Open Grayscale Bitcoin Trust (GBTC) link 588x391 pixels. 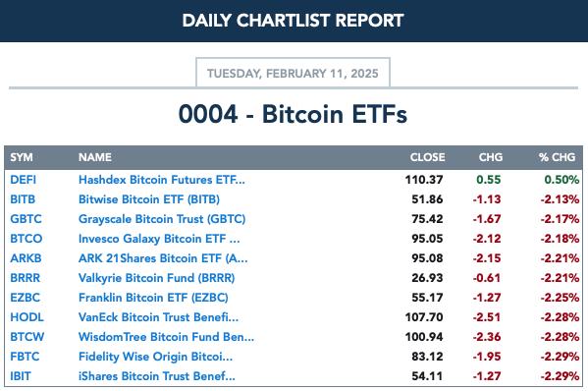(x=162, y=219)
